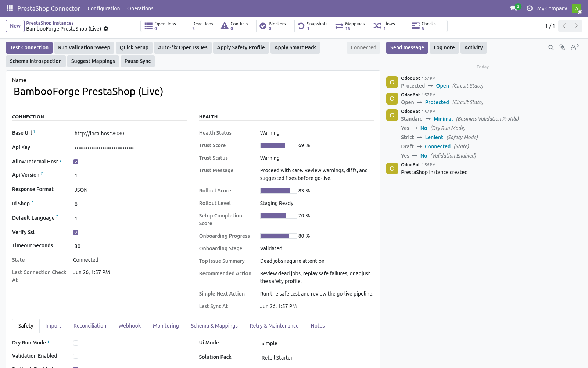588x368 pixels.
Task: Enable the Validation Enabled checkbox
Action: pos(76,356)
